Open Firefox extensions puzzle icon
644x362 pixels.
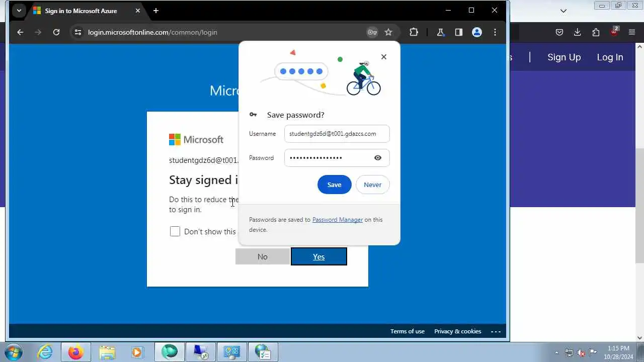click(x=596, y=32)
